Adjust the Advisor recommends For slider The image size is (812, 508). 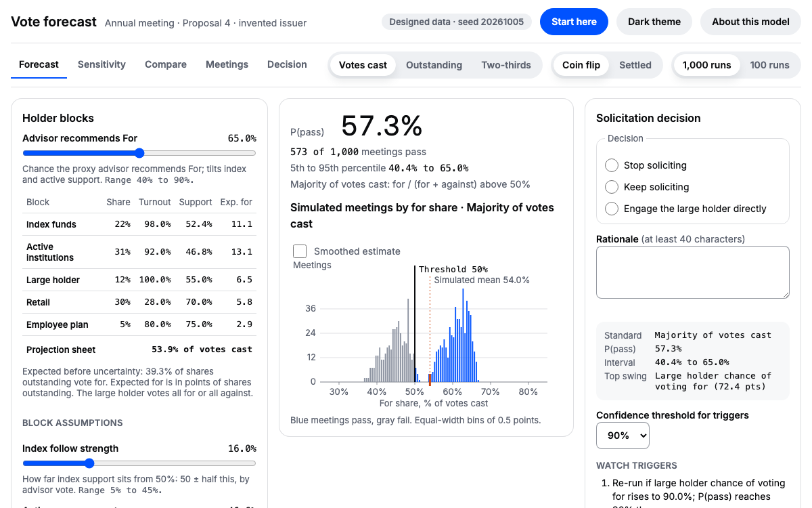click(139, 153)
